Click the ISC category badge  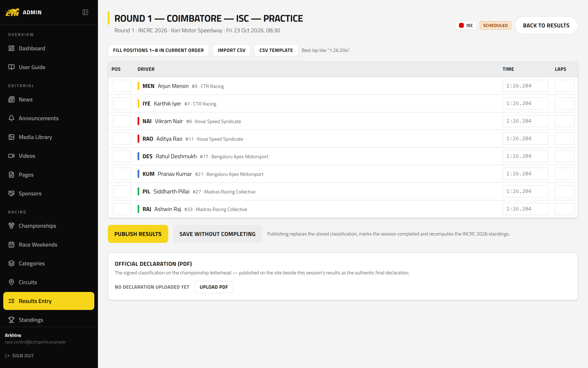click(x=466, y=25)
